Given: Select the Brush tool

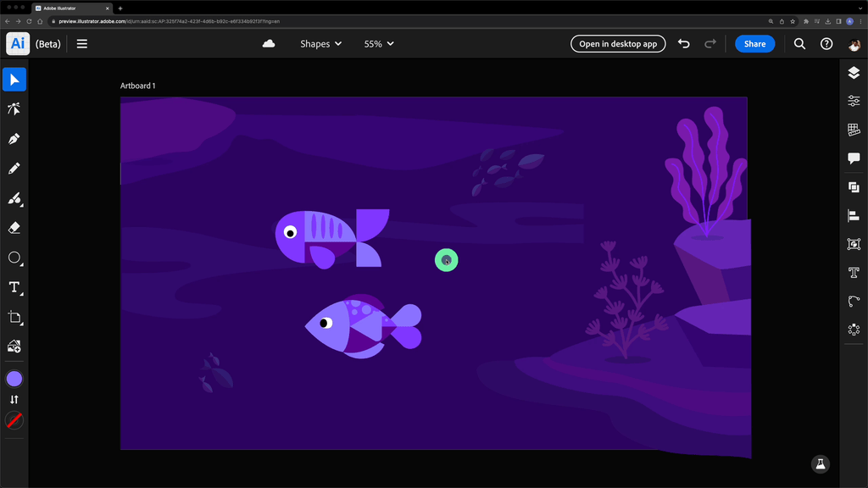Looking at the screenshot, I should point(14,199).
